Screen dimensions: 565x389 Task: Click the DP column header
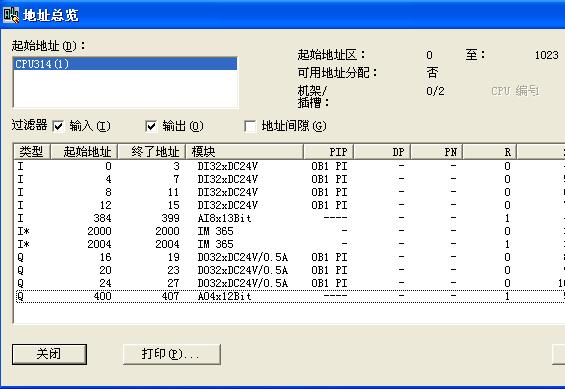[x=382, y=152]
